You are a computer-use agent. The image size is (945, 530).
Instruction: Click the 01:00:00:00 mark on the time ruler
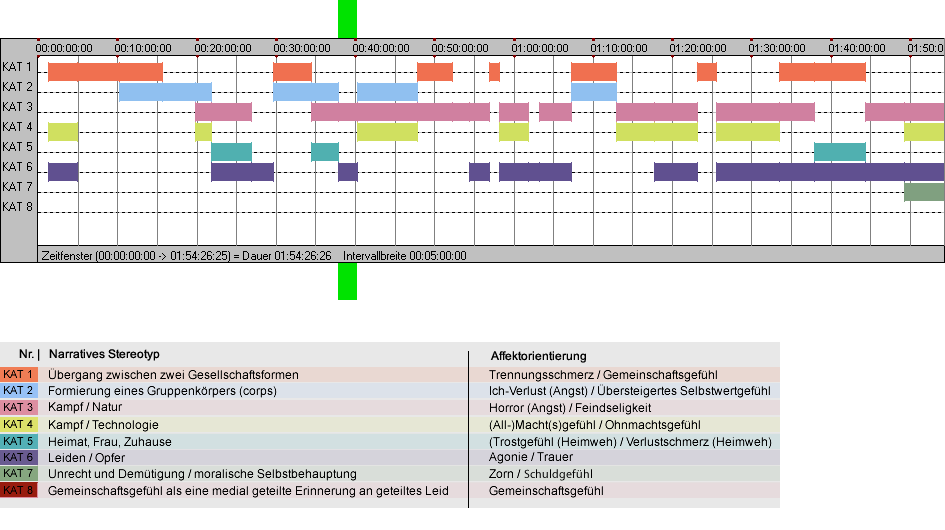tap(540, 47)
